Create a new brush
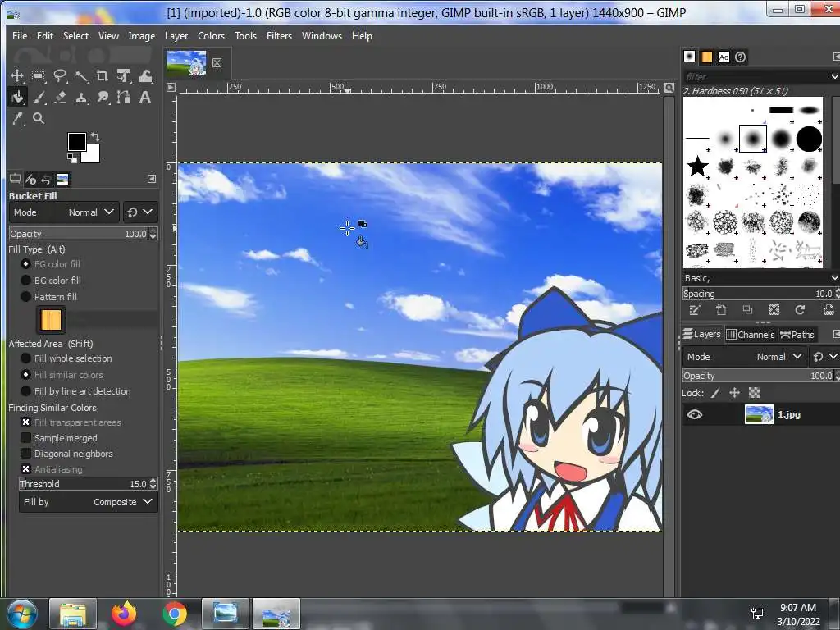The width and height of the screenshot is (840, 630). [x=721, y=309]
